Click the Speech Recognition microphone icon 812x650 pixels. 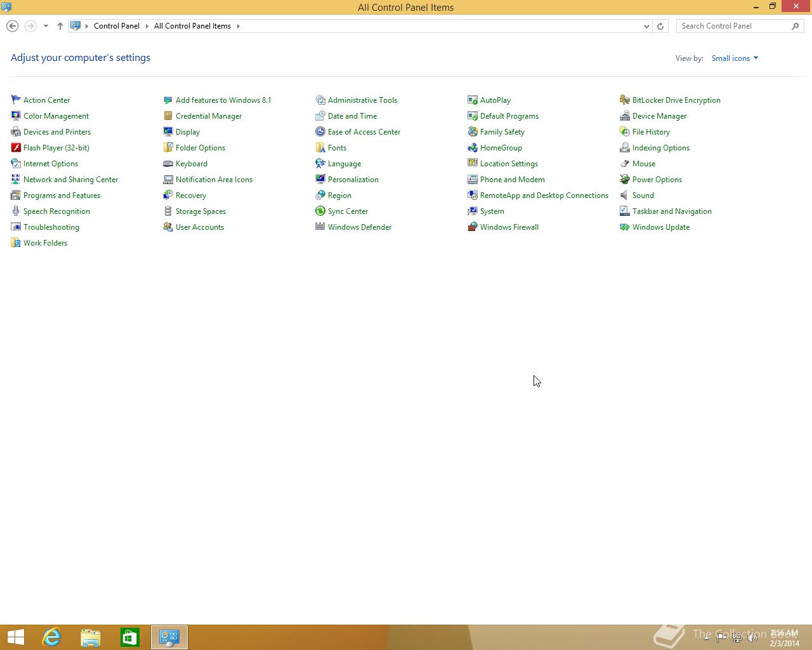click(x=16, y=211)
